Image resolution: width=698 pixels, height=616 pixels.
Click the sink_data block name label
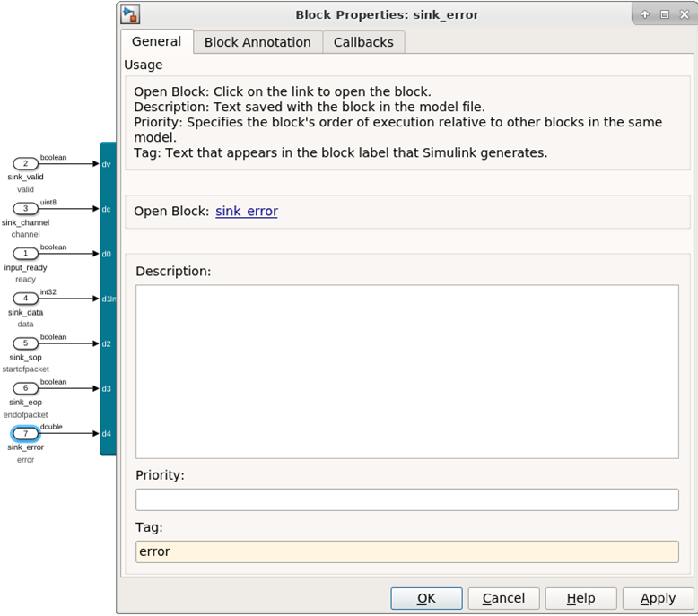[x=25, y=312]
